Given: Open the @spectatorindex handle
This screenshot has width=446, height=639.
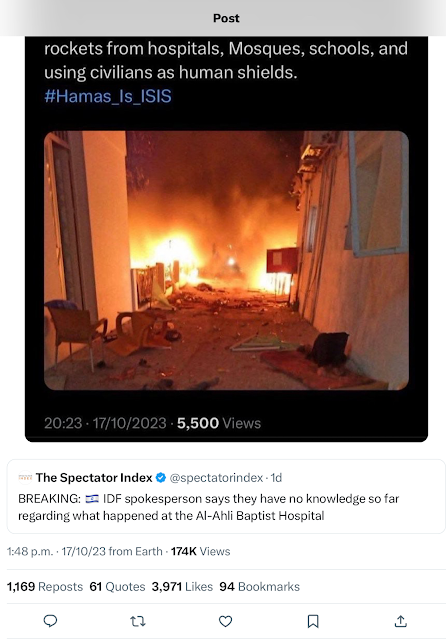Looking at the screenshot, I should point(216,477).
